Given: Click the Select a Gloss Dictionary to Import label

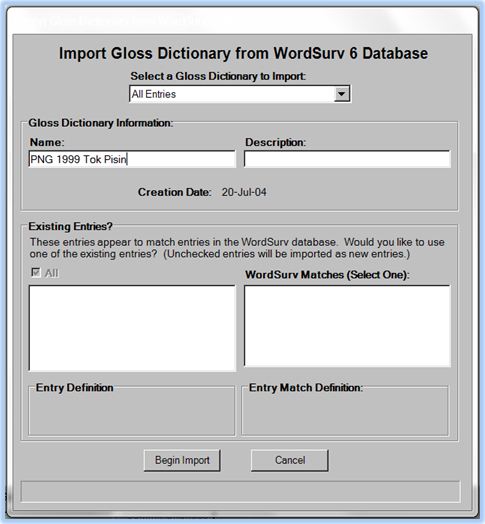Looking at the screenshot, I should click(x=218, y=76).
